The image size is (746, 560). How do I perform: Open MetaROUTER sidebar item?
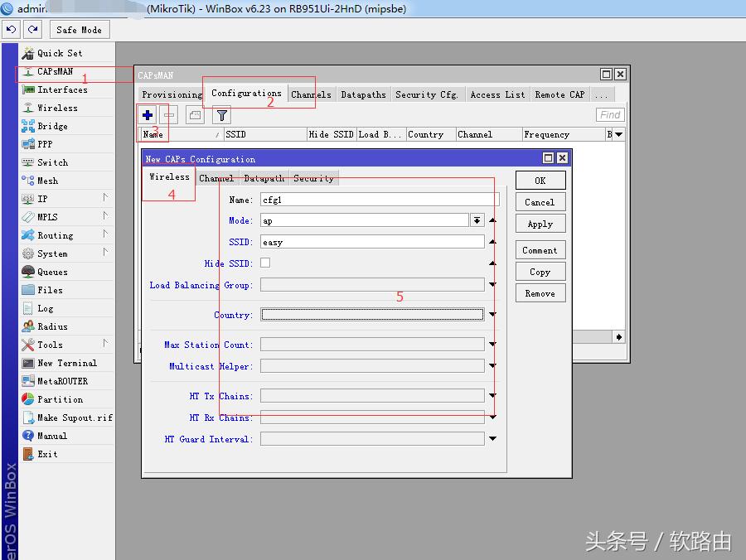pos(67,381)
